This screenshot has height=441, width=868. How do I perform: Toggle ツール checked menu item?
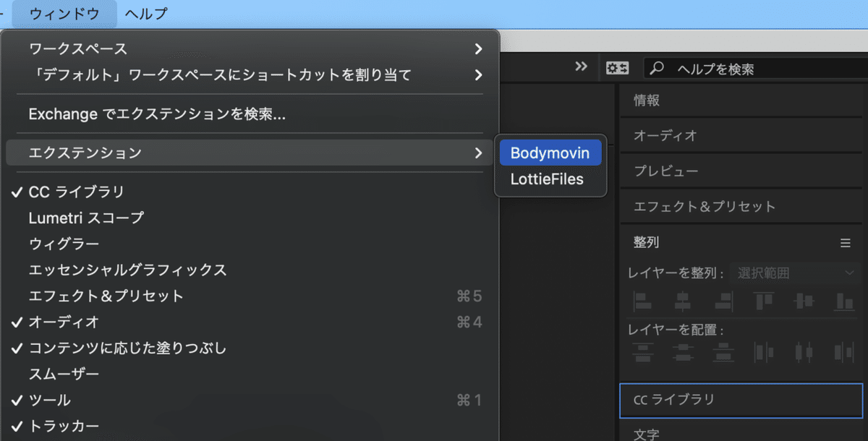250,400
